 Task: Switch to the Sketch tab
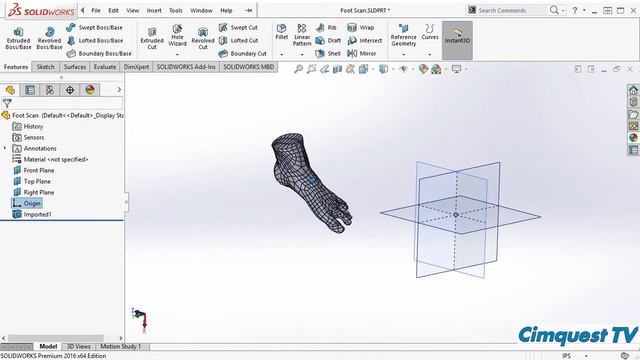(45, 67)
